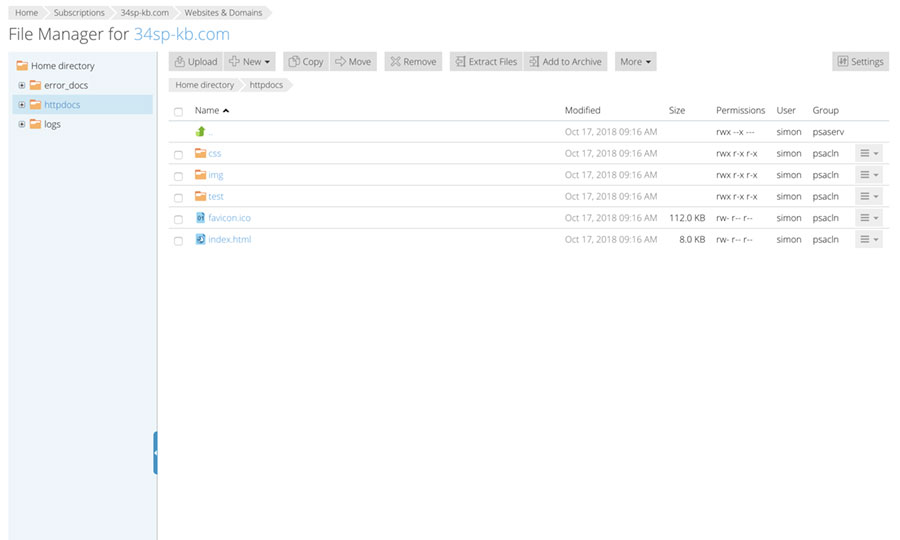This screenshot has height=540, width=900.
Task: Tick the checkbox for css folder
Action: 179,154
